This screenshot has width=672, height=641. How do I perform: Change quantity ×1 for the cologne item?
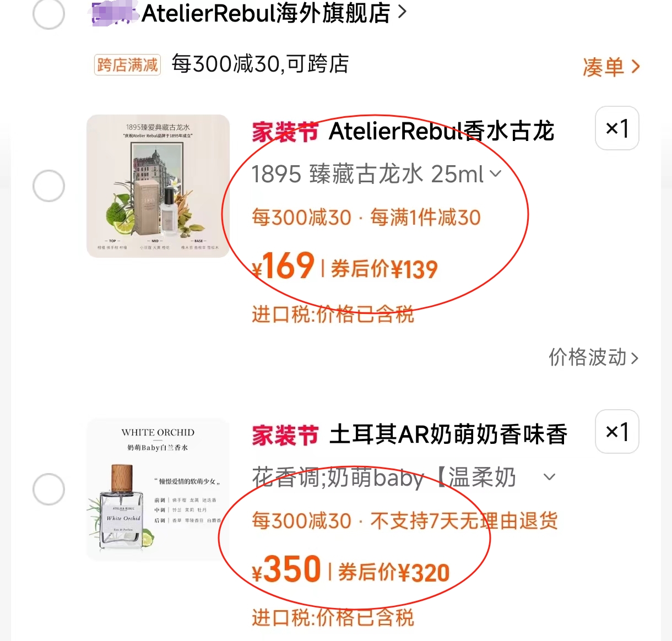click(617, 128)
